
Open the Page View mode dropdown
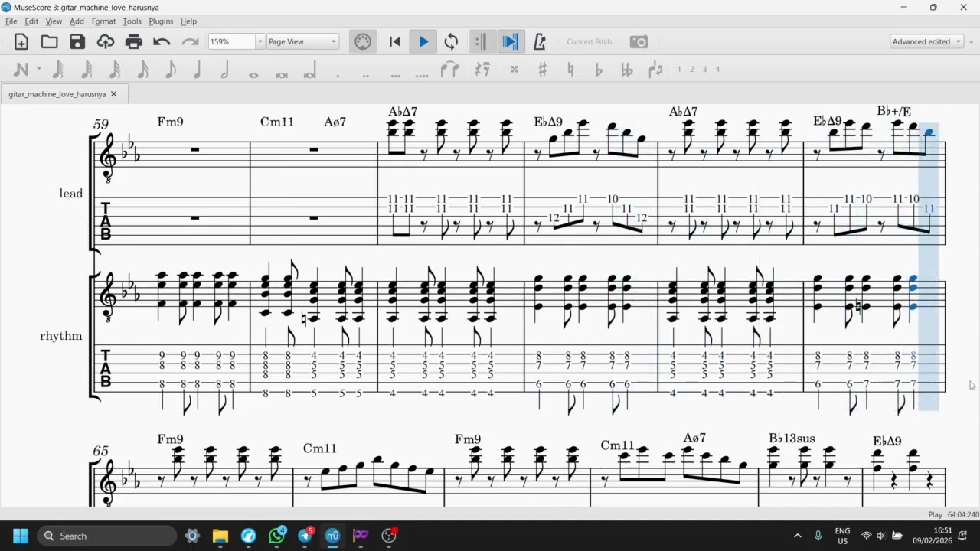[302, 42]
